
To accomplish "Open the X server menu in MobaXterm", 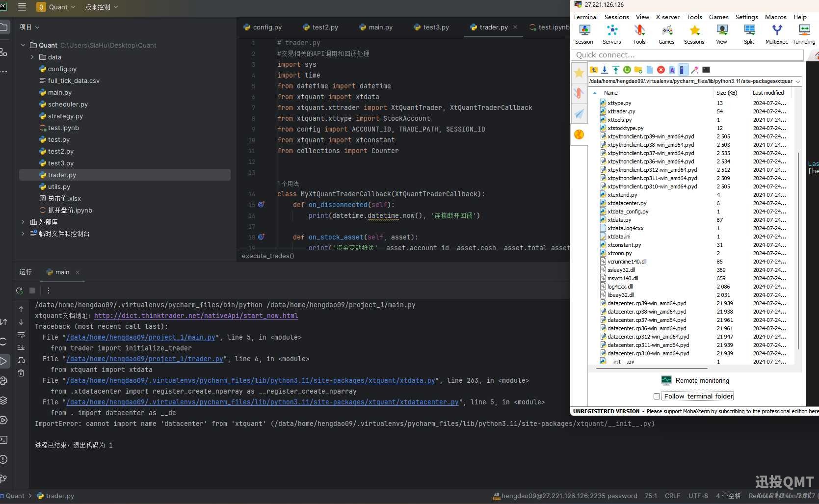I will pos(668,17).
